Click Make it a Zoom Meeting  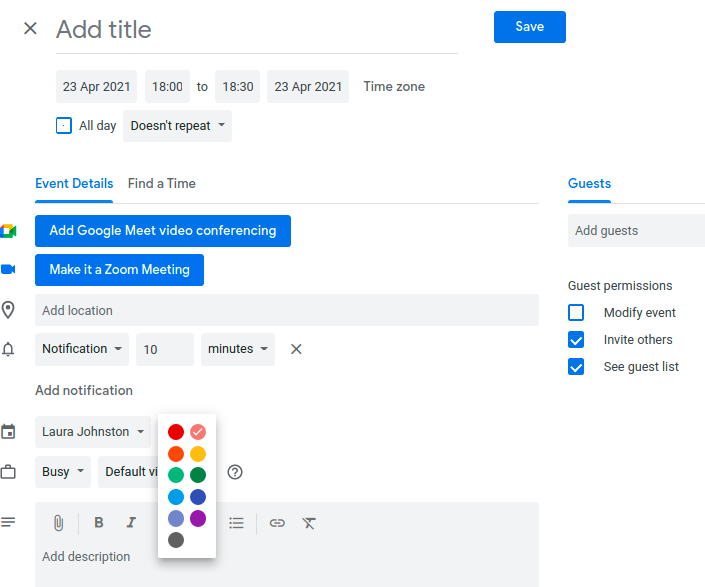tap(120, 270)
